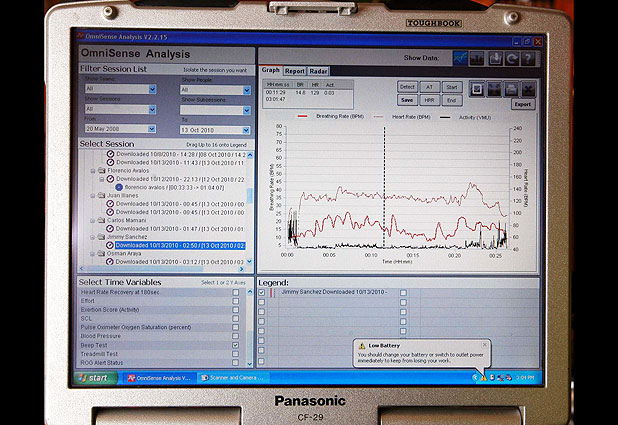Click clock icon of 10/13/2010 - 01:47 session
This screenshot has height=425, width=618.
pyautogui.click(x=110, y=229)
